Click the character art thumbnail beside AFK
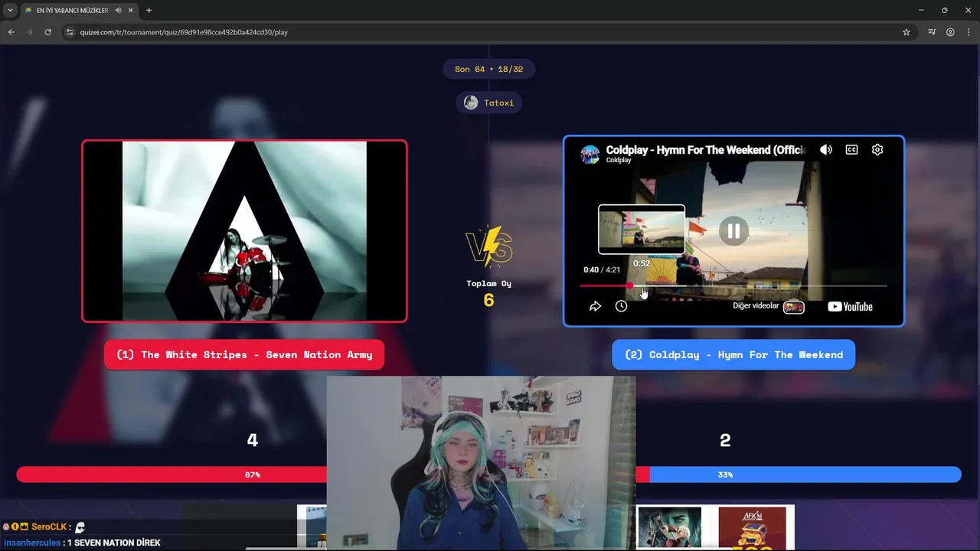 [669, 527]
